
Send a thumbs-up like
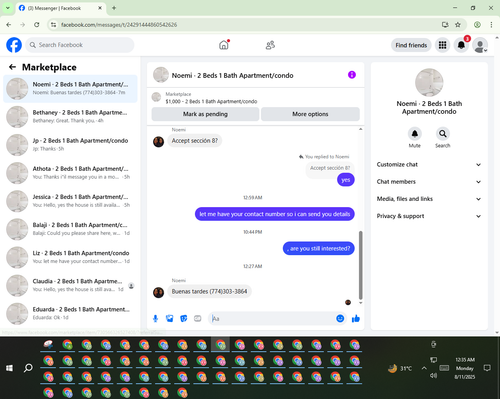pyautogui.click(x=356, y=319)
